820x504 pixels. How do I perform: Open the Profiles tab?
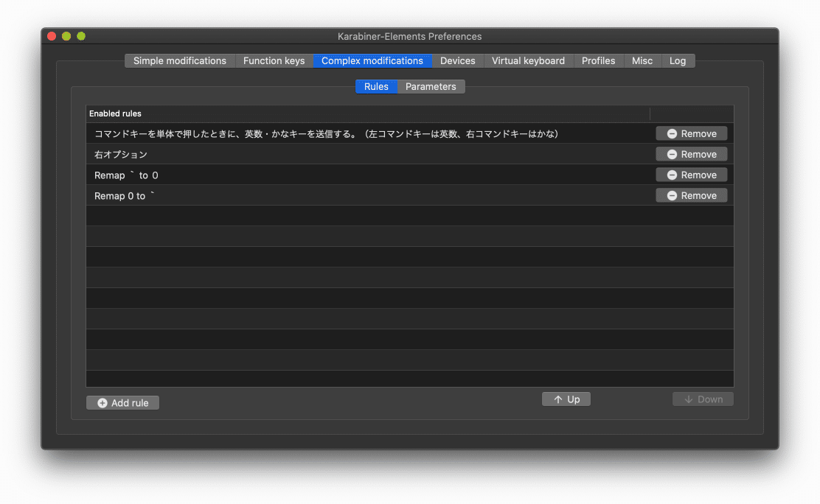(x=598, y=60)
